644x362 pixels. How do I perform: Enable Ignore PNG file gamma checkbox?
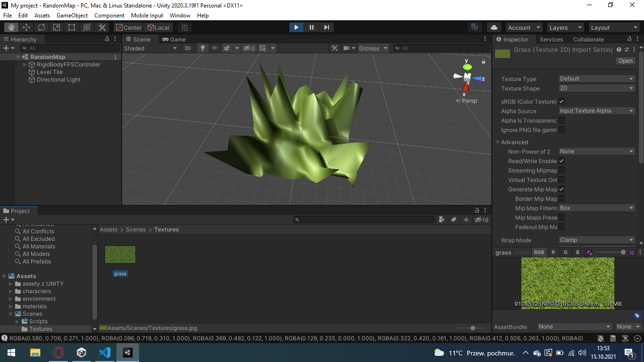pos(561,130)
